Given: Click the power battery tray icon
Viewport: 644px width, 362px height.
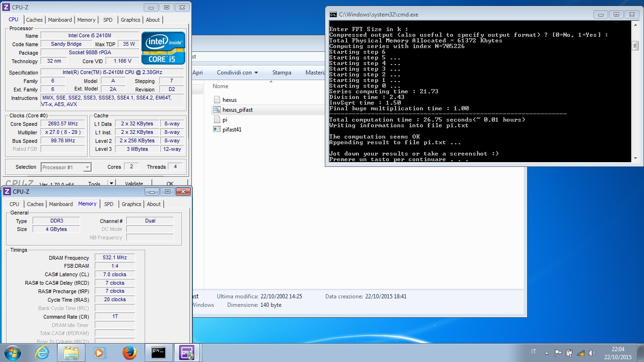Looking at the screenshot, I should click(569, 353).
